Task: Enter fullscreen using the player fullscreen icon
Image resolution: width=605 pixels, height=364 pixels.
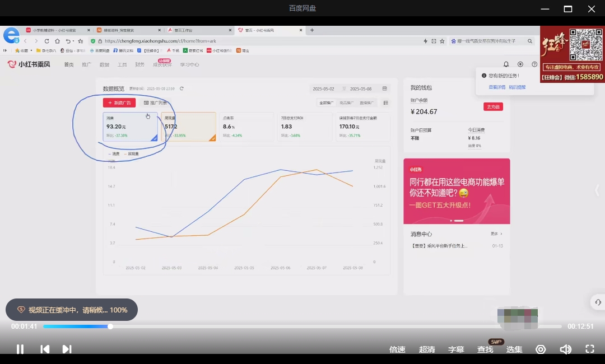Action: [589, 349]
